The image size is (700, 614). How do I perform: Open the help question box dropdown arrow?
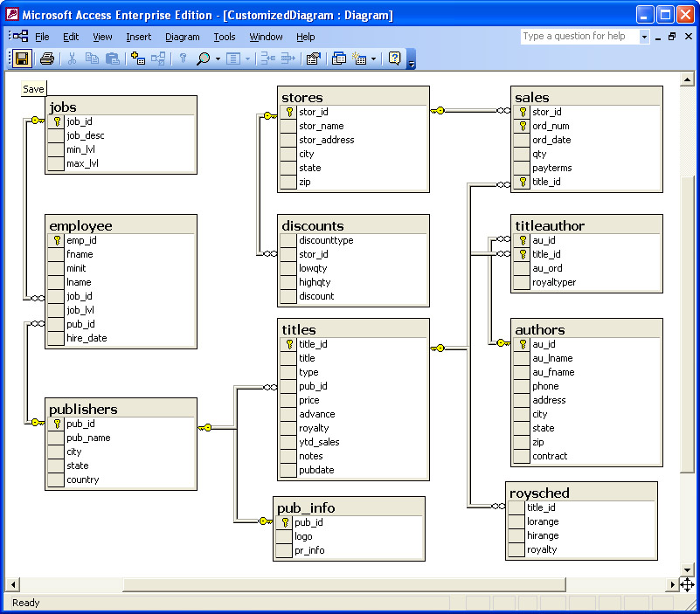pyautogui.click(x=644, y=37)
